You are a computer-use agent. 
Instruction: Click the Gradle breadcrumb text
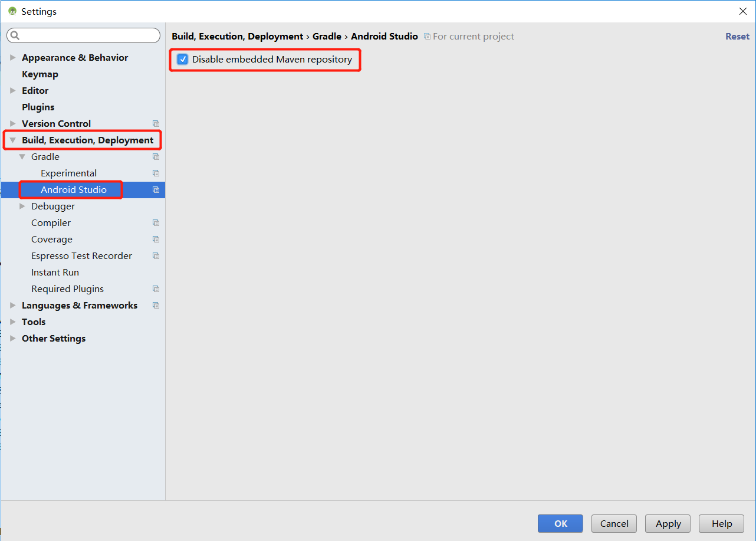pos(327,37)
